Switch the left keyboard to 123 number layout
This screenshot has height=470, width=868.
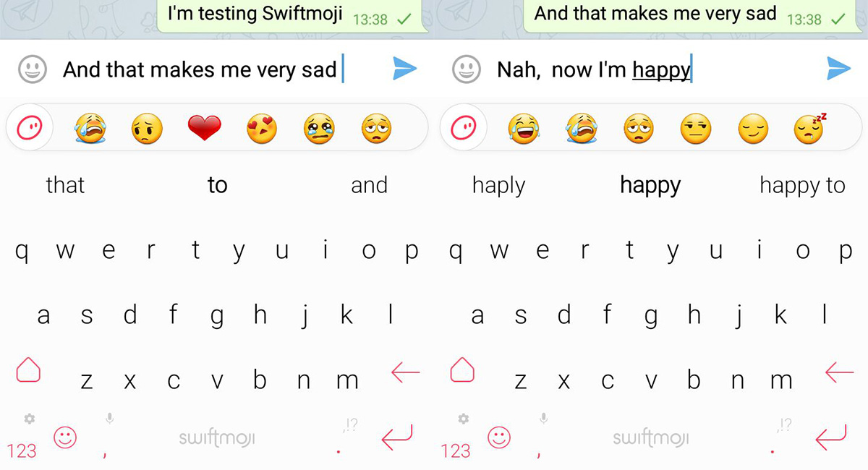coord(22,450)
